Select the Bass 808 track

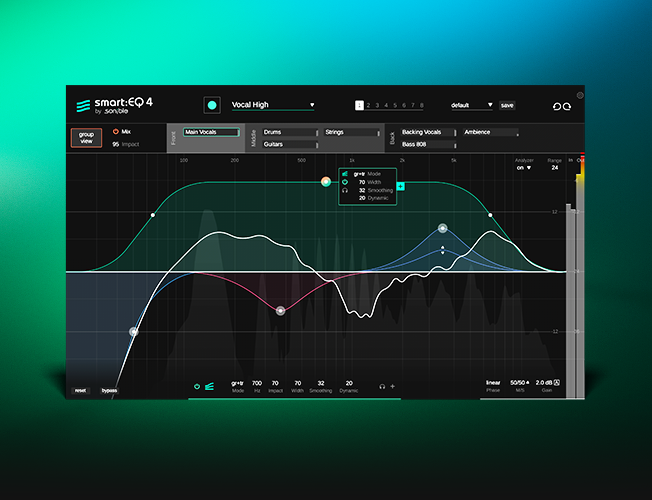click(428, 144)
